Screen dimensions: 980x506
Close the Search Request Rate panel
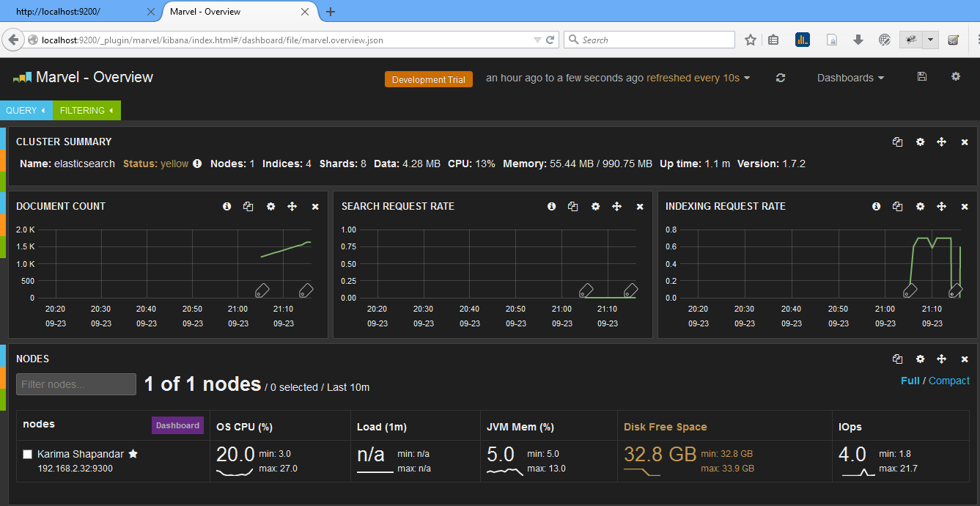(640, 207)
